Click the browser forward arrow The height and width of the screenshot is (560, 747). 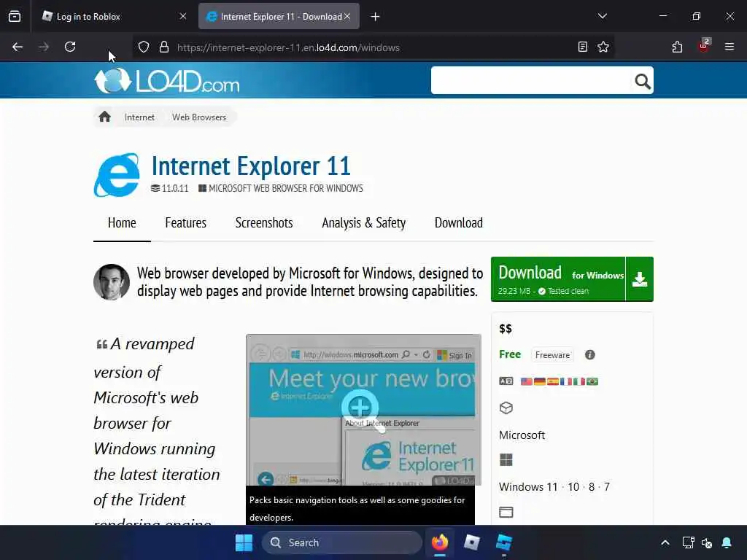point(44,47)
